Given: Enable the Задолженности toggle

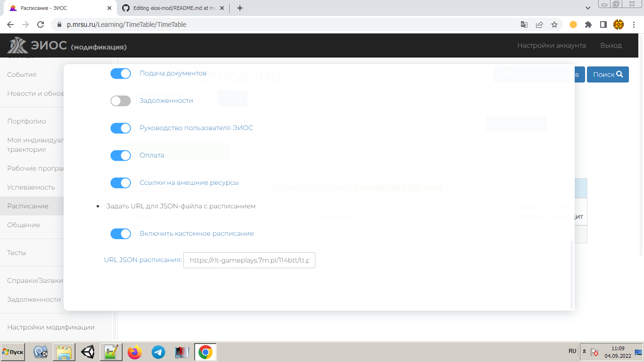Looking at the screenshot, I should [x=121, y=100].
